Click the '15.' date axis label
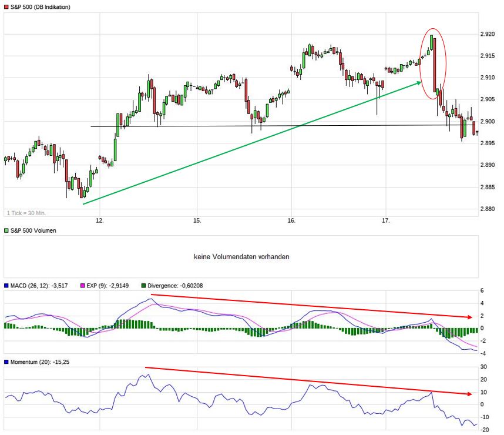The image size is (504, 435). pos(197,220)
